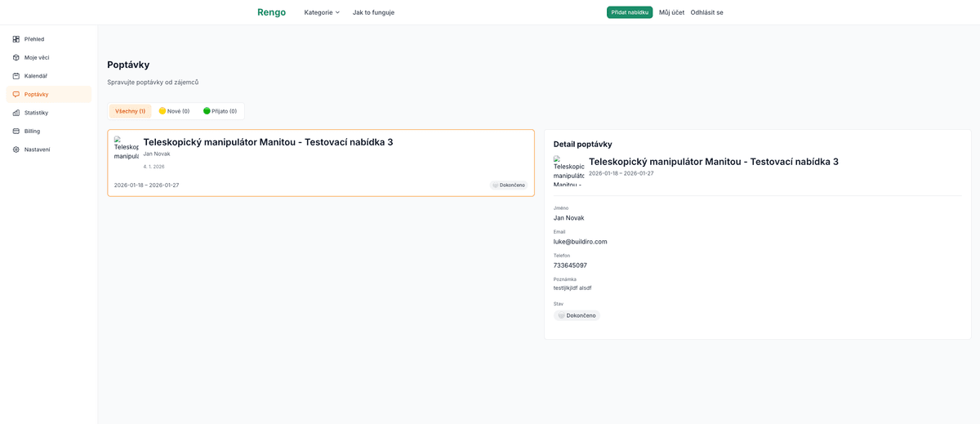The height and width of the screenshot is (424, 980).
Task: Click Odhlásit se to log out
Action: click(706, 12)
